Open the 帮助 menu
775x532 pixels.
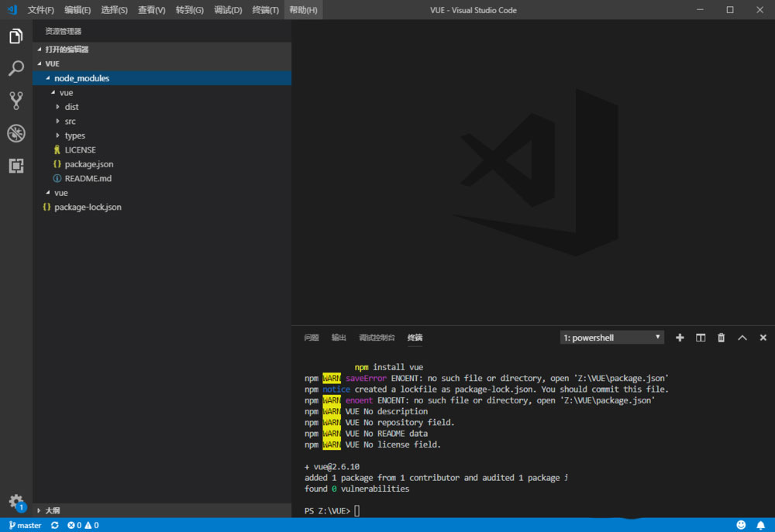click(x=303, y=10)
